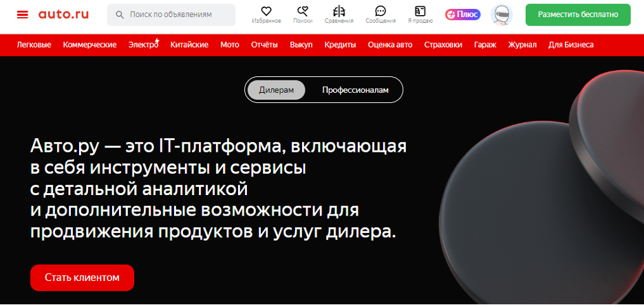Open Оценка авто in the navigation
644x305 pixels.
[x=390, y=45]
